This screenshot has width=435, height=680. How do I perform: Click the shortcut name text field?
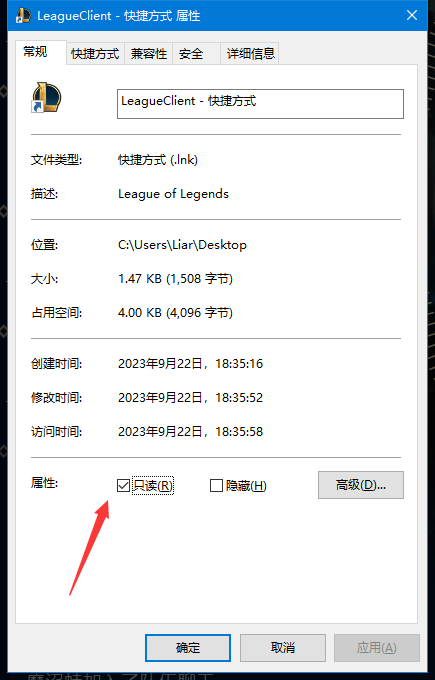pos(260,104)
